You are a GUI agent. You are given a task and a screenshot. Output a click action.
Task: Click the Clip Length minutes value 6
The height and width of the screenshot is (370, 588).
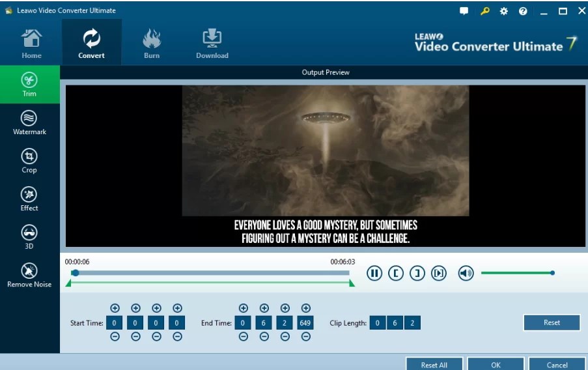(395, 322)
